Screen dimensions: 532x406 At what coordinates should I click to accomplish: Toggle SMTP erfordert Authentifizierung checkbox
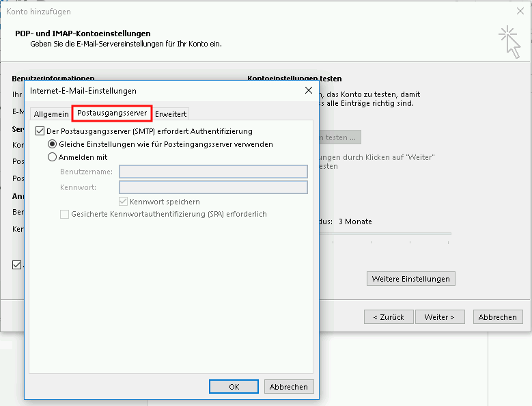40,131
